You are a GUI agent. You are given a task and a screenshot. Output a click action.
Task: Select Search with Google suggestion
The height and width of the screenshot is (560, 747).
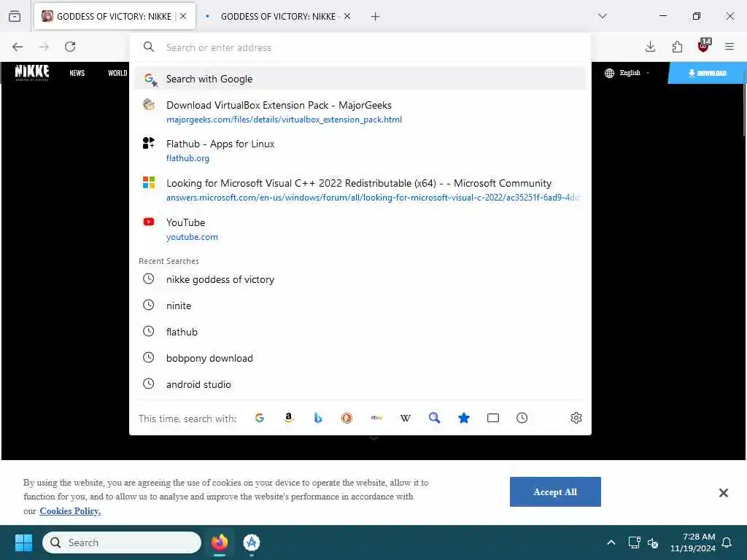coord(360,79)
